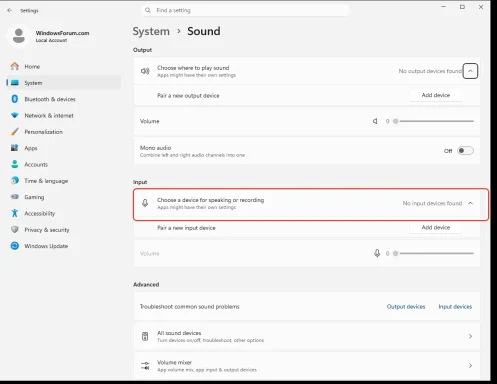Screen dimensions: 497x384
Task: Click 'Choose where to play sound'
Action: [x=193, y=68]
